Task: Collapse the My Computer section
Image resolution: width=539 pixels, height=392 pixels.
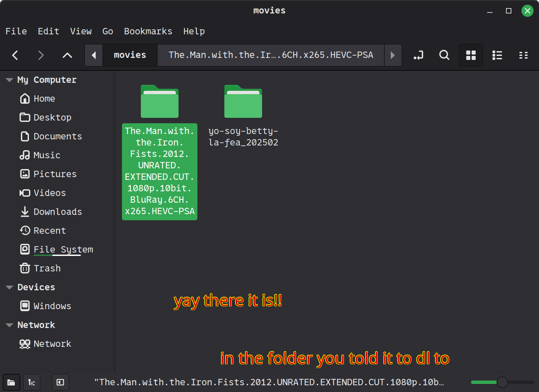Action: point(9,80)
